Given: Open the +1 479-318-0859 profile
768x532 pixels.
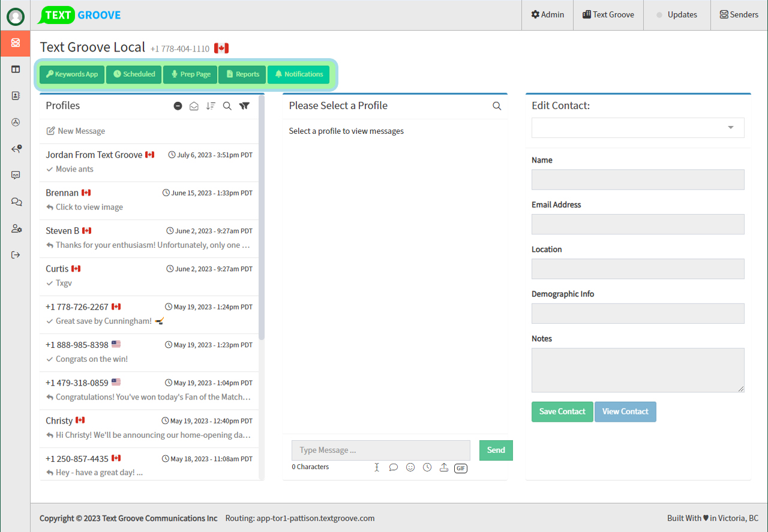Looking at the screenshot, I should point(149,390).
